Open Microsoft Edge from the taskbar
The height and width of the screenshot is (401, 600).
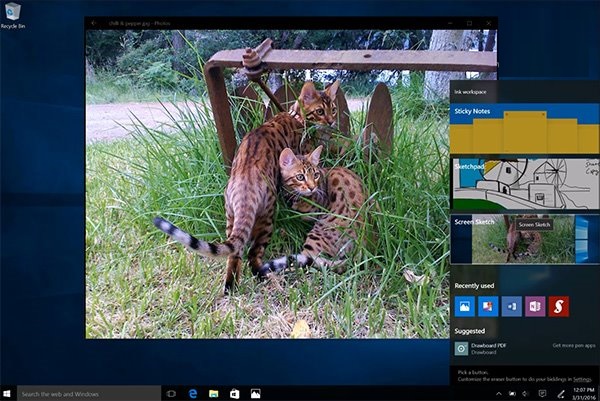click(x=193, y=393)
